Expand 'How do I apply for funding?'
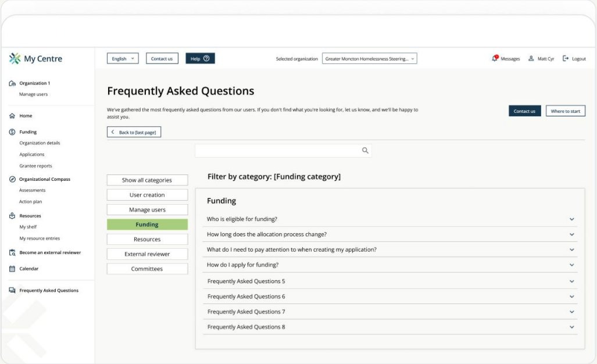The height and width of the screenshot is (364, 597). pyautogui.click(x=390, y=265)
